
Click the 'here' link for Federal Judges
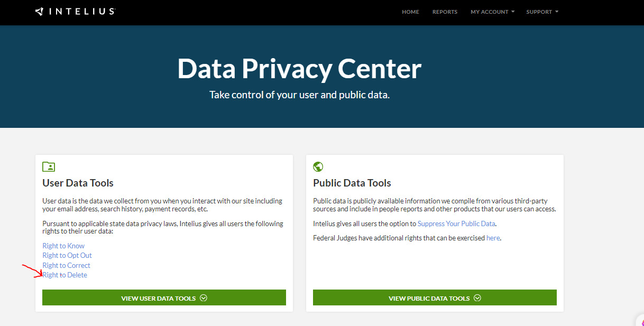[493, 238]
